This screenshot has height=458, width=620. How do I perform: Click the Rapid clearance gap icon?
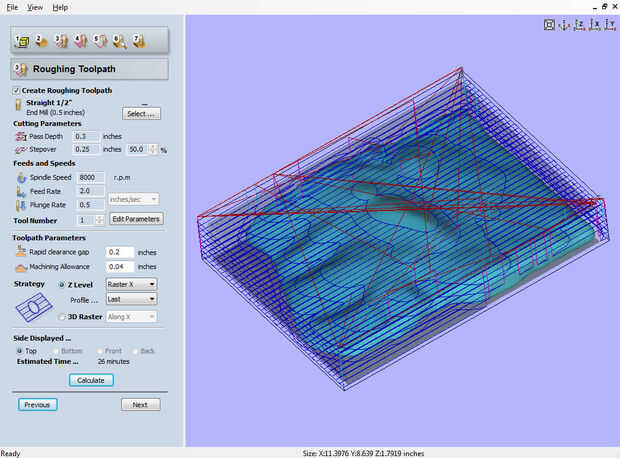click(21, 251)
